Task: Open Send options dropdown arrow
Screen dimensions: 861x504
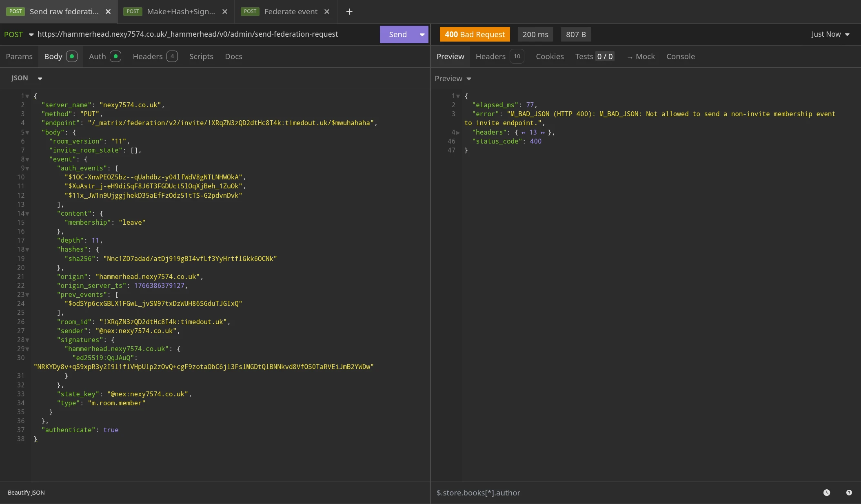Action: [x=422, y=34]
